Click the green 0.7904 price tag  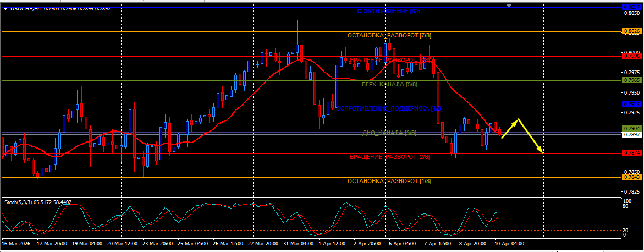[x=632, y=129]
